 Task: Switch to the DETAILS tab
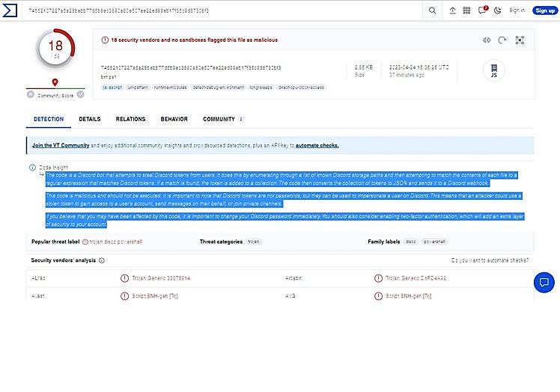pos(90,119)
